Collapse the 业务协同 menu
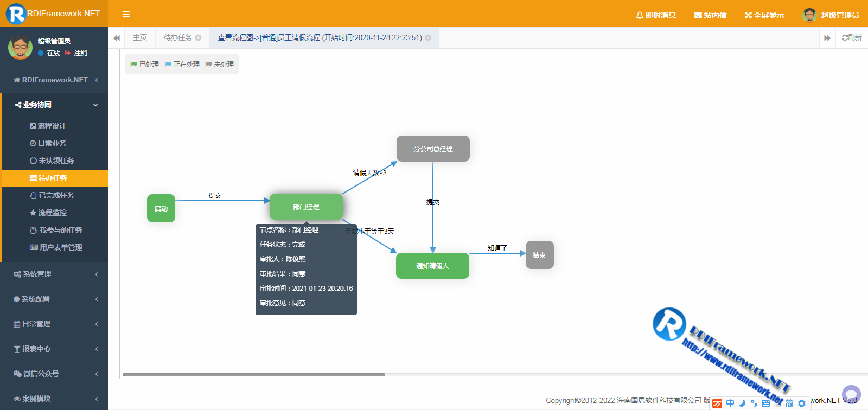 54,105
